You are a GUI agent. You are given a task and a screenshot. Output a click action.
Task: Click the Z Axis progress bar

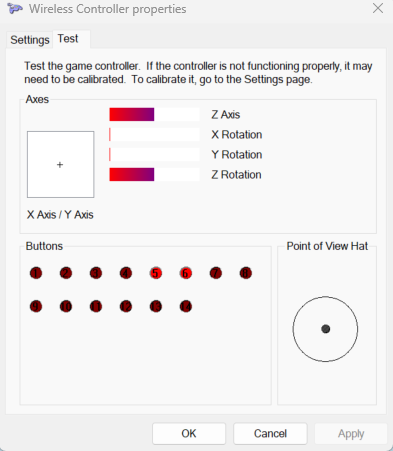154,114
